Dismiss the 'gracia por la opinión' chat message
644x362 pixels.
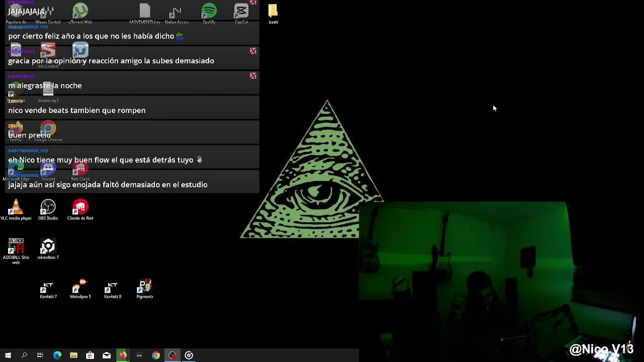pyautogui.click(x=253, y=51)
